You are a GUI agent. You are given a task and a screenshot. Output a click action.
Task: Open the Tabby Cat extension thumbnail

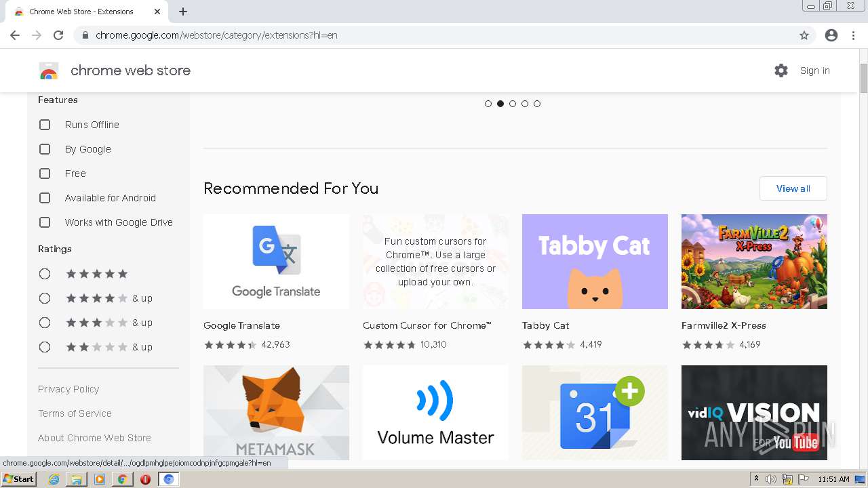[x=595, y=262]
